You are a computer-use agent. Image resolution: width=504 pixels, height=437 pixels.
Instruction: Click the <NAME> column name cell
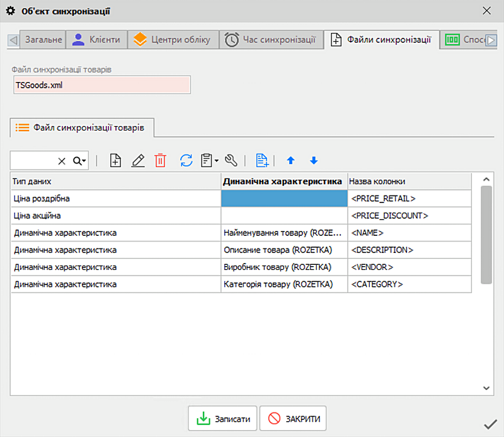click(409, 233)
